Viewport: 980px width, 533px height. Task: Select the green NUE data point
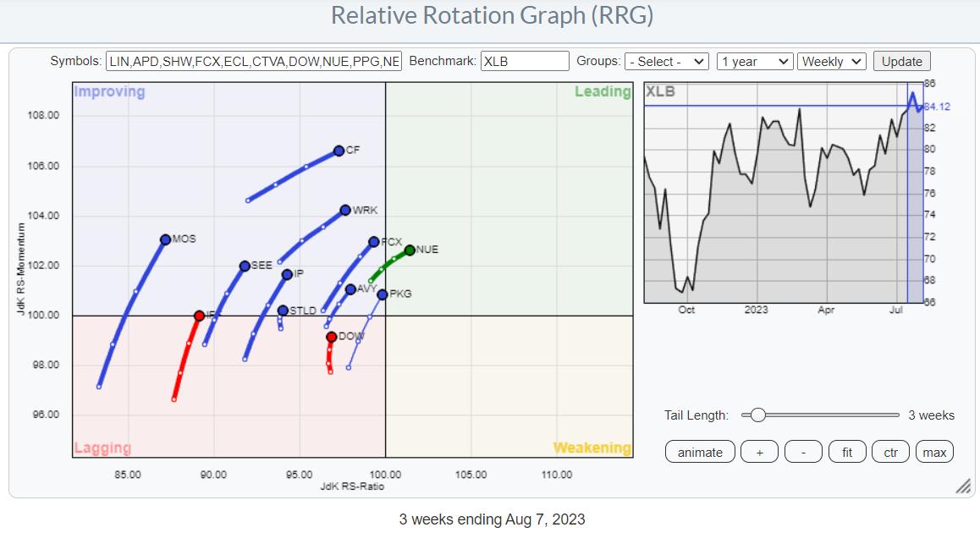(410, 250)
